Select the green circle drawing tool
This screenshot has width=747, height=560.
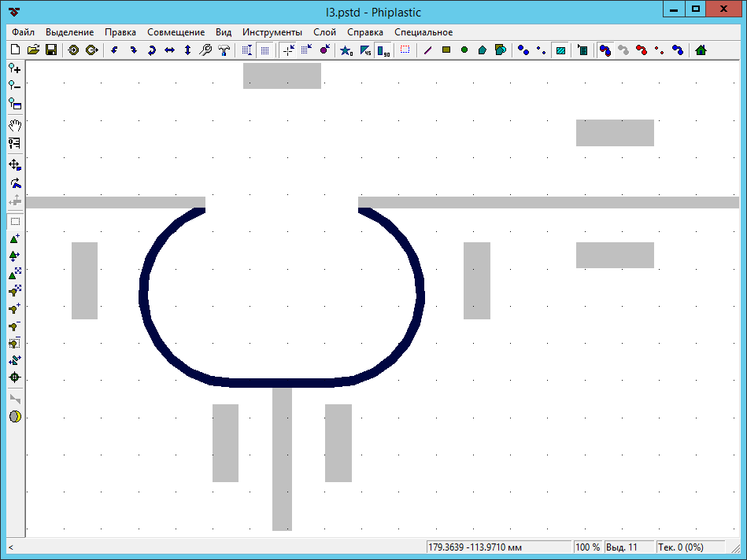tap(464, 50)
